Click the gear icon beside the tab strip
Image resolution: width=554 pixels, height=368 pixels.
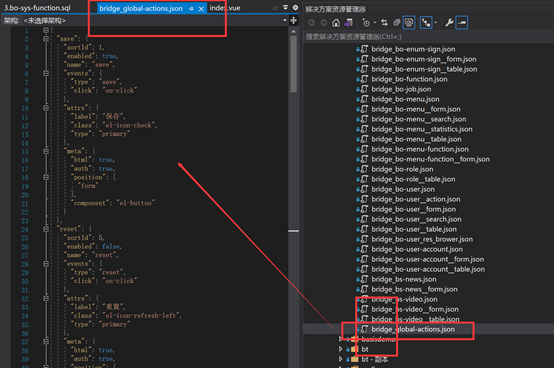coord(295,7)
